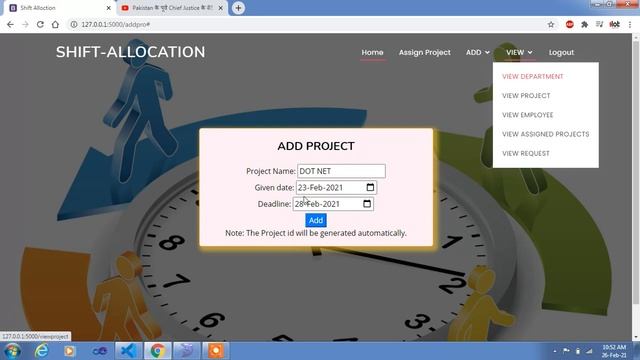Reload the page with the refresh icon
640x360 pixels.
(40, 24)
